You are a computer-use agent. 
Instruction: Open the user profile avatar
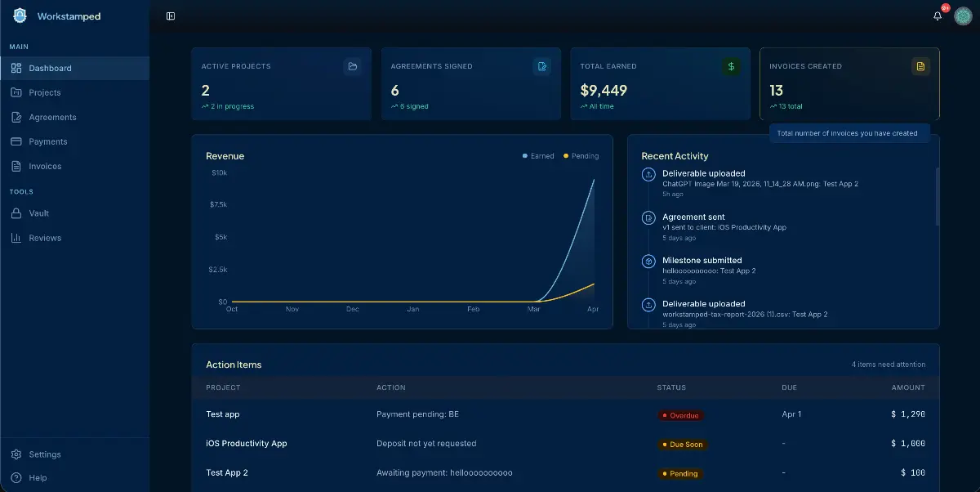[x=963, y=16]
